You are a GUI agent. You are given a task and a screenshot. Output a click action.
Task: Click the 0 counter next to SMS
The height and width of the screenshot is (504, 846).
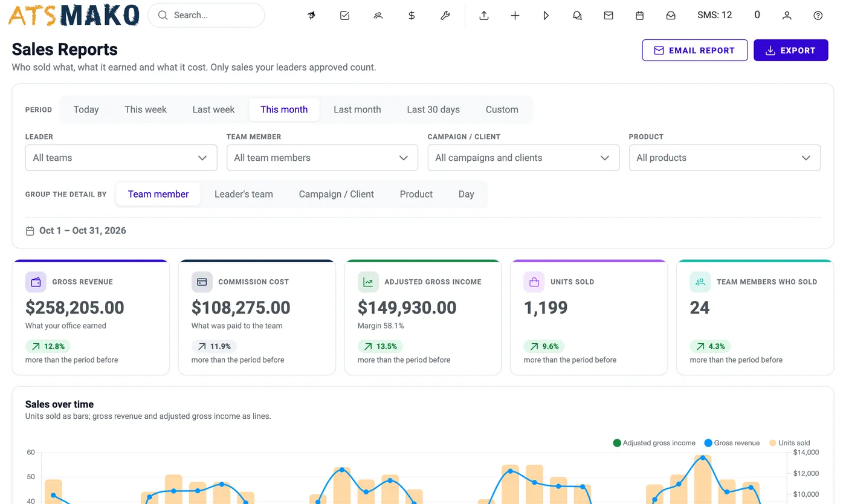757,15
